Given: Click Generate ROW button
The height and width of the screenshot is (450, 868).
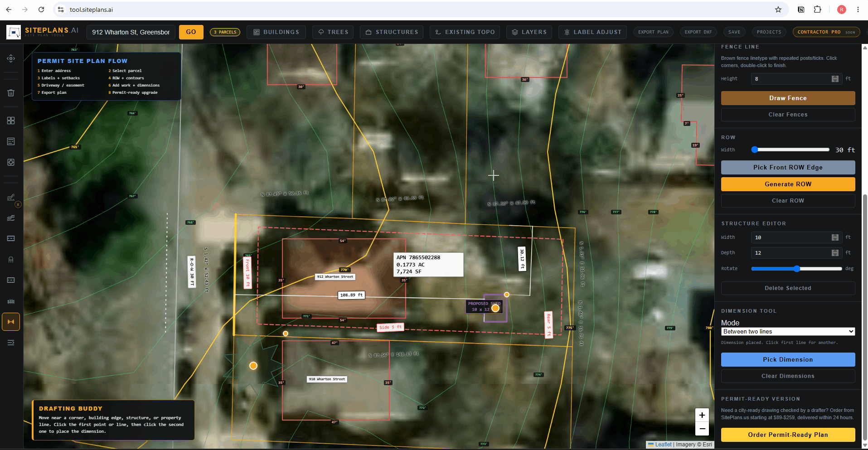Looking at the screenshot, I should (x=788, y=184).
